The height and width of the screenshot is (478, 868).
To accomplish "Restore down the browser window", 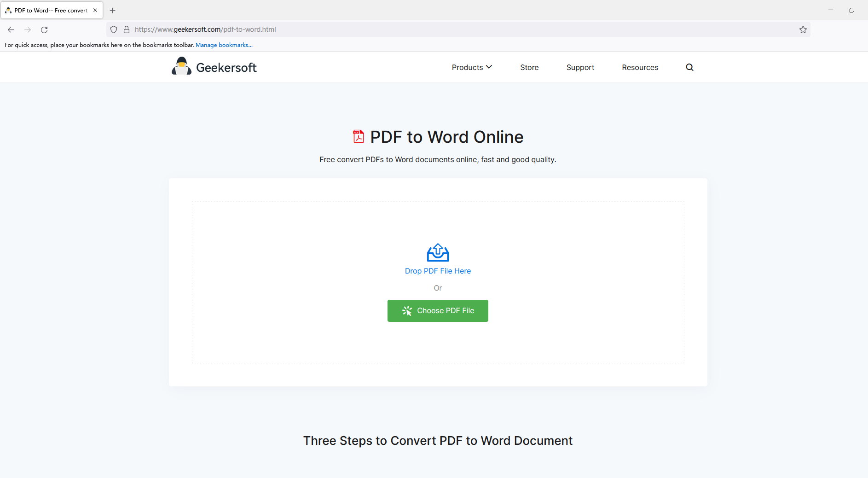I will (x=852, y=10).
